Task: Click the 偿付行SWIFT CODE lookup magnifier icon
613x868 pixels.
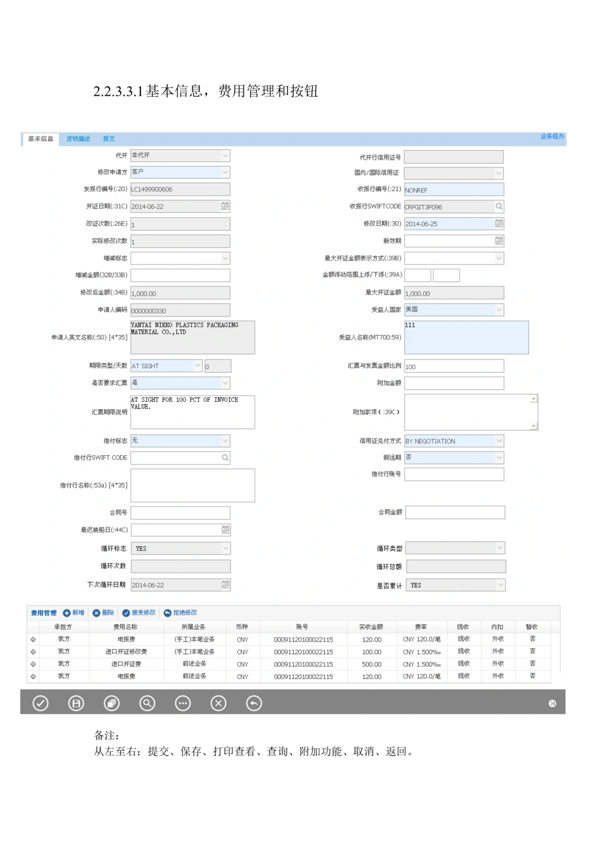Action: pyautogui.click(x=224, y=457)
